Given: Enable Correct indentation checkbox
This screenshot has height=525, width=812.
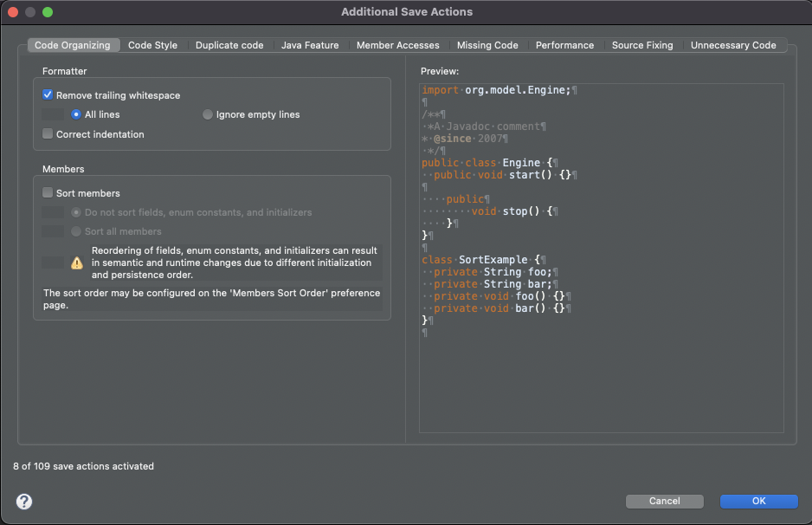Looking at the screenshot, I should click(x=48, y=133).
